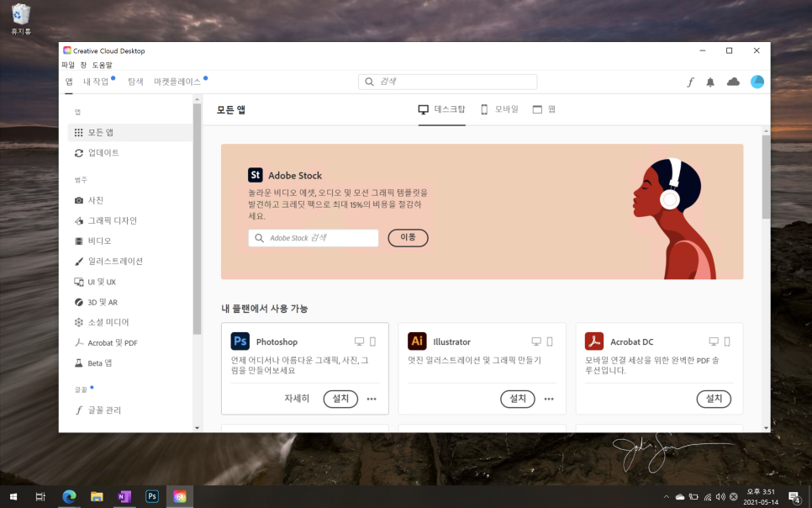Open the 창 menu
Image resolution: width=812 pixels, height=508 pixels.
[83, 65]
